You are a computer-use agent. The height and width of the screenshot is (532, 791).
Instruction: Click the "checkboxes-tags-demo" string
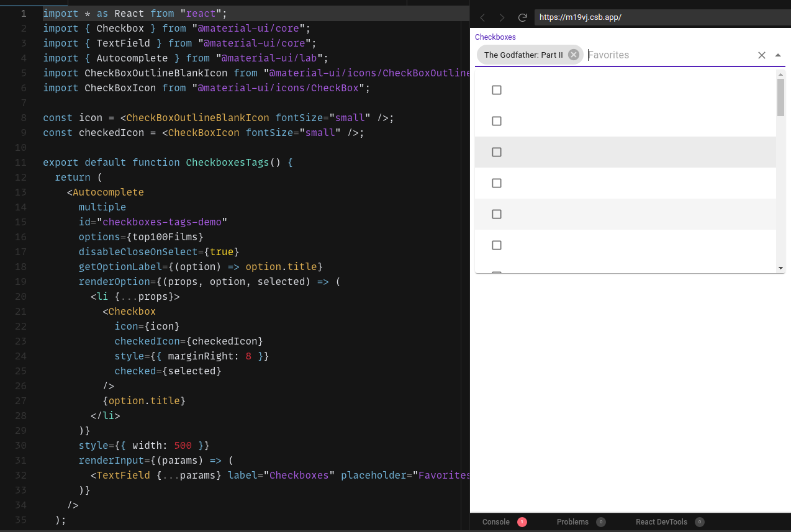(x=162, y=222)
